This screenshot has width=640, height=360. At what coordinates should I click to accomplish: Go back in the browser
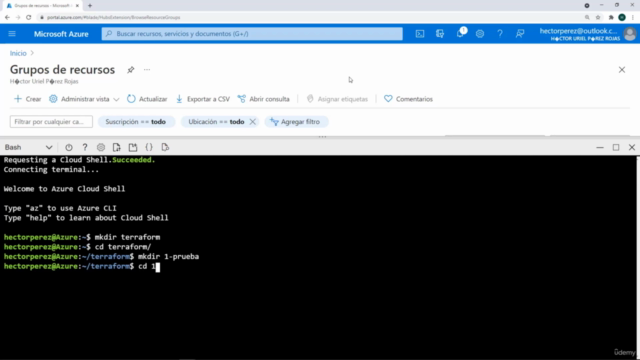click(x=7, y=17)
